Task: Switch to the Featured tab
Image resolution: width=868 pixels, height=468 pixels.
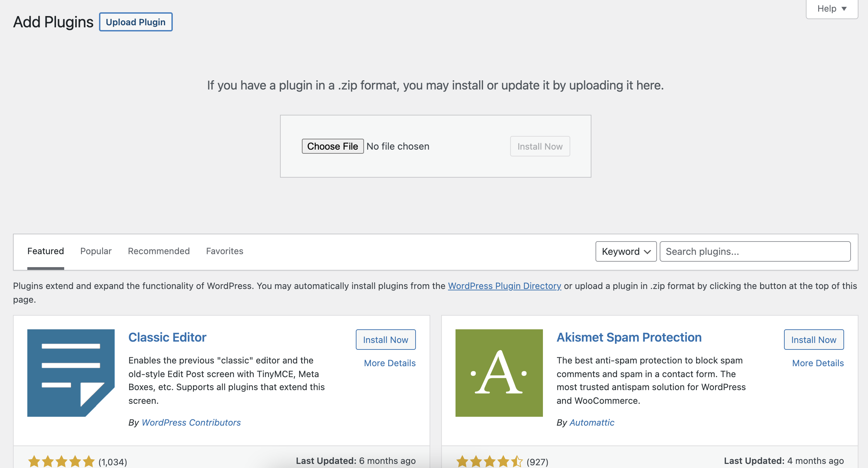Action: [46, 251]
